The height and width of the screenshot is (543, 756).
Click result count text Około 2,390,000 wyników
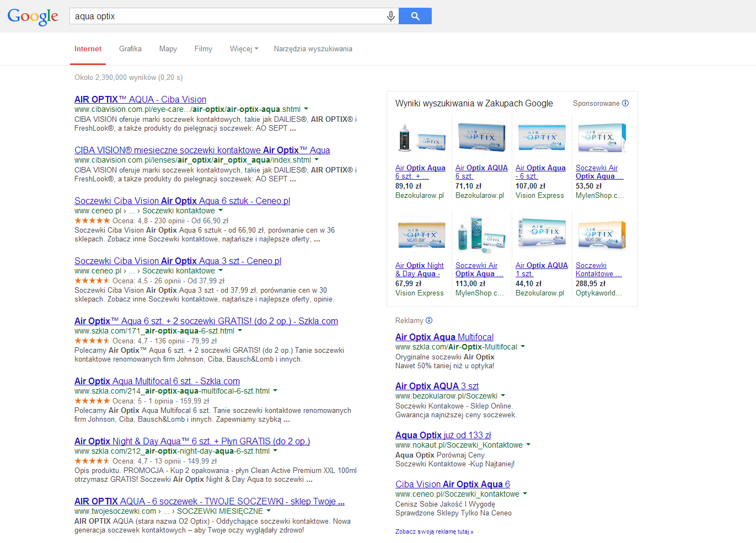coord(128,78)
